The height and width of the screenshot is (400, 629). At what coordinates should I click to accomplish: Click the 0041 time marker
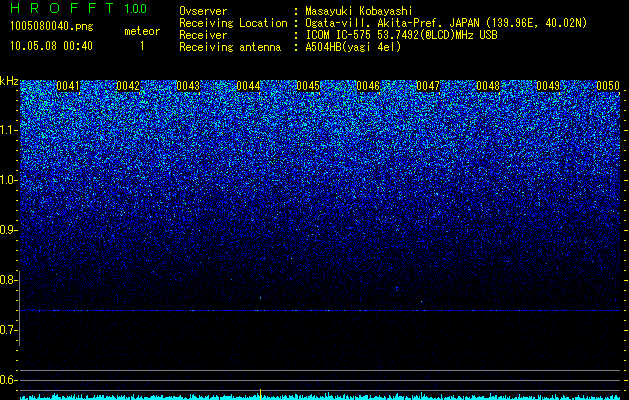pyautogui.click(x=68, y=86)
